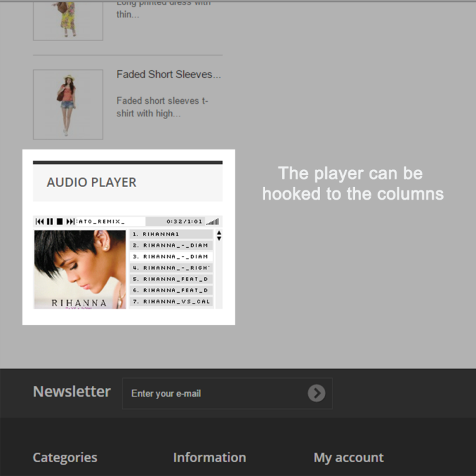Stop audio playback with the square button
Screen dimensions: 476x476
(x=59, y=221)
